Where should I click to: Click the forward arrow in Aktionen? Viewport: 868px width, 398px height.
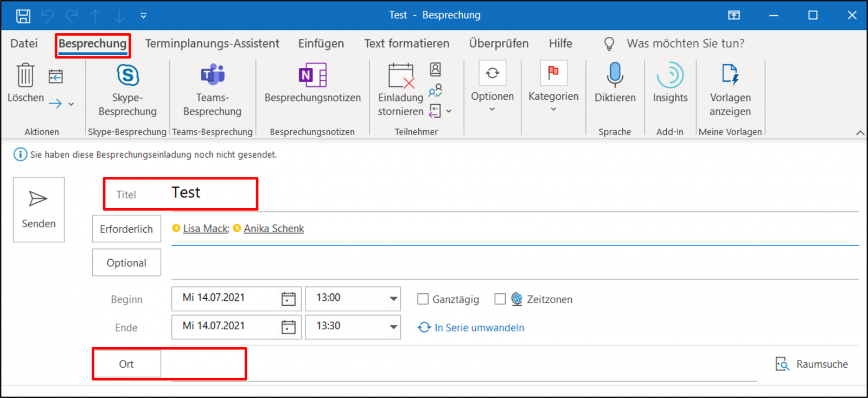(x=55, y=104)
